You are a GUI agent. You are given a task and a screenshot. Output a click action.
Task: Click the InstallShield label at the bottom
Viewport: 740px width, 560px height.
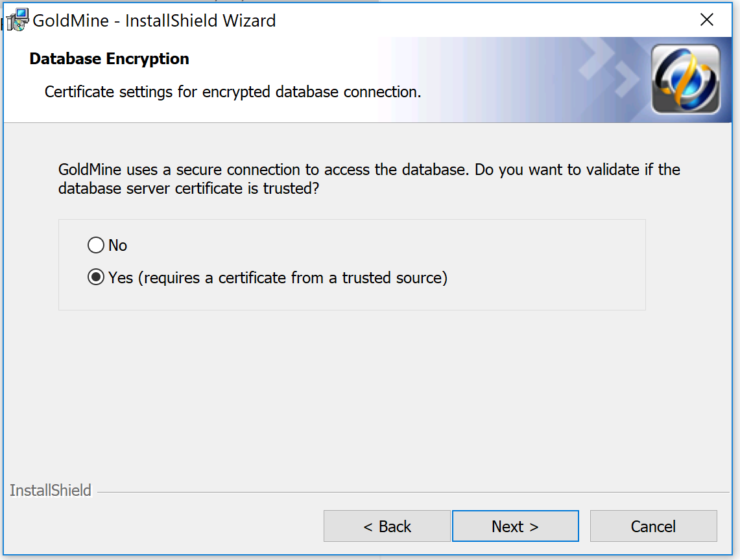point(51,491)
